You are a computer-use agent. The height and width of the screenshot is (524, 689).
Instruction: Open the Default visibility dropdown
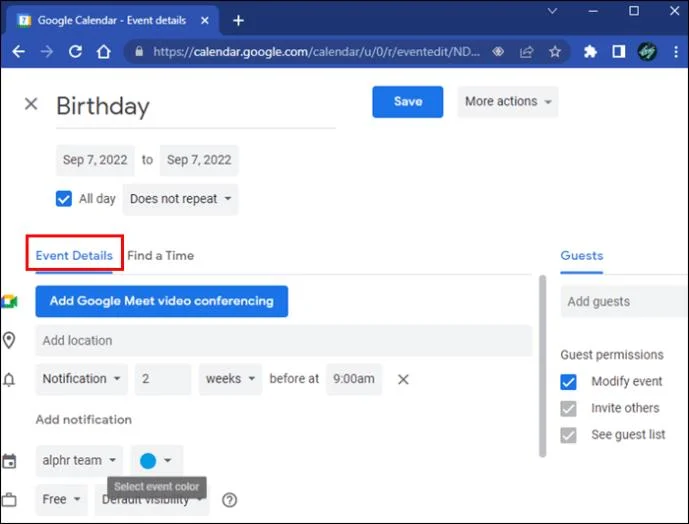pos(152,501)
